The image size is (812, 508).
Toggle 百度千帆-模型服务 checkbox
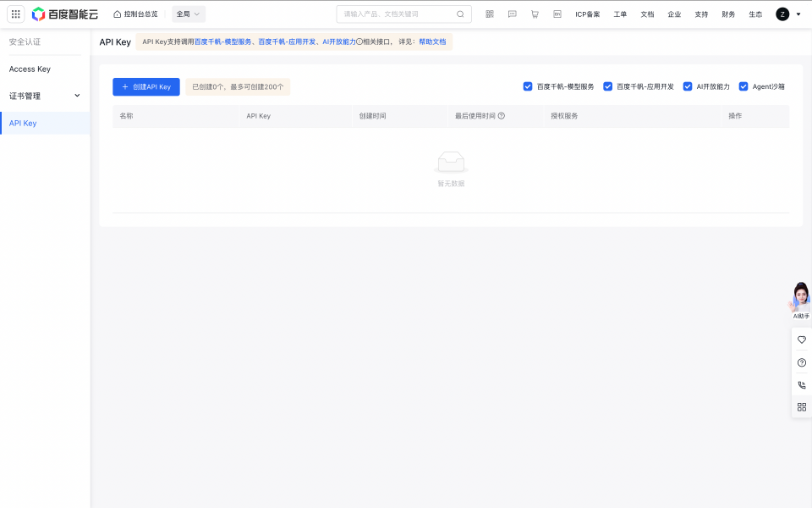pos(528,86)
